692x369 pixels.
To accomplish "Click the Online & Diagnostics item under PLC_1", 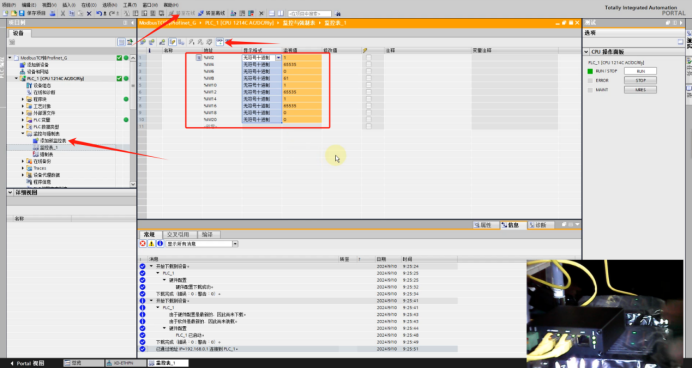I will coord(41,92).
